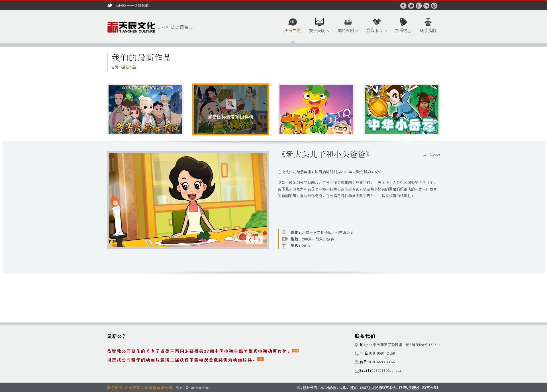547x392 pixels.
Task: Click the handshake icon above 合作服务
Action: (377, 22)
